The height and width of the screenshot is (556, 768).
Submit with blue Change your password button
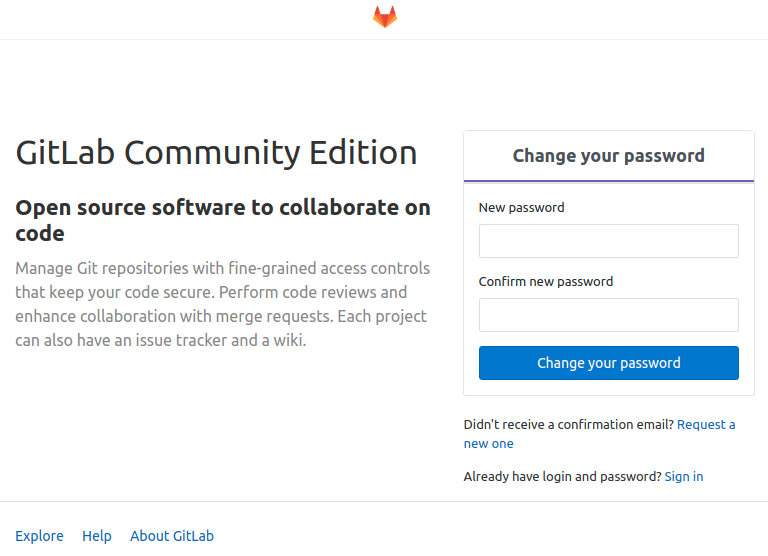(x=608, y=363)
